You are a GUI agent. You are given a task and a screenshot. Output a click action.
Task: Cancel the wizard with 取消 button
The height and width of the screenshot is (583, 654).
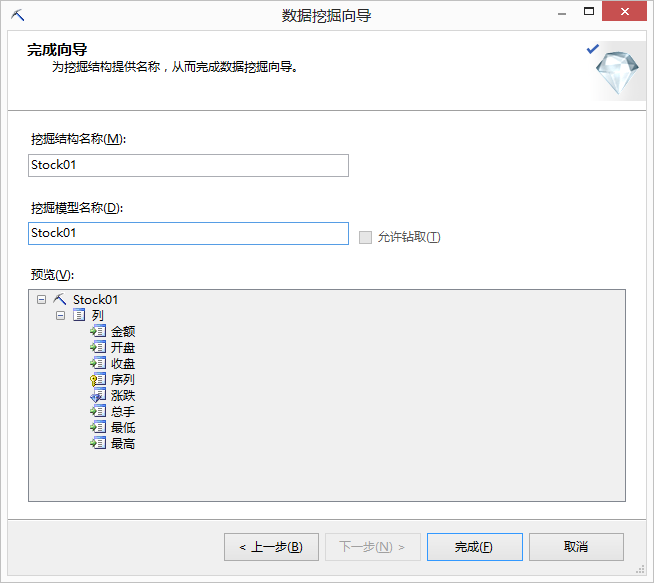(x=576, y=547)
